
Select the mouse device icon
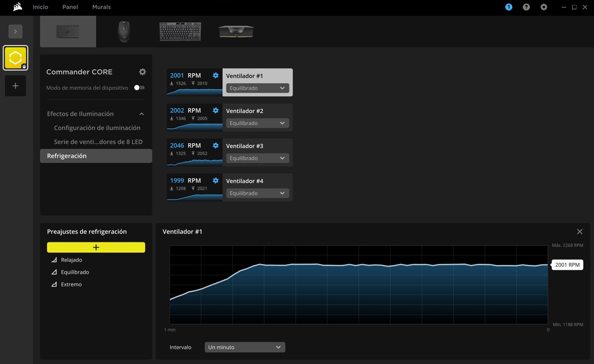click(x=124, y=32)
